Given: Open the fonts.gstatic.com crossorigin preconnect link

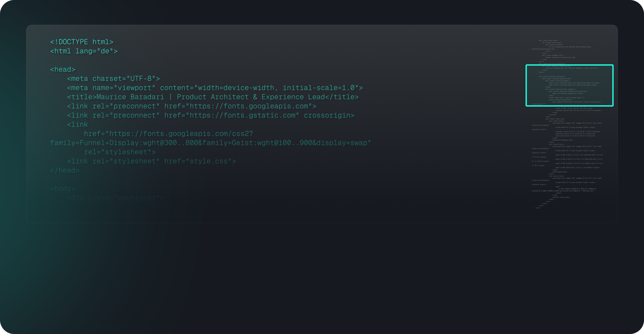Looking at the screenshot, I should (211, 115).
